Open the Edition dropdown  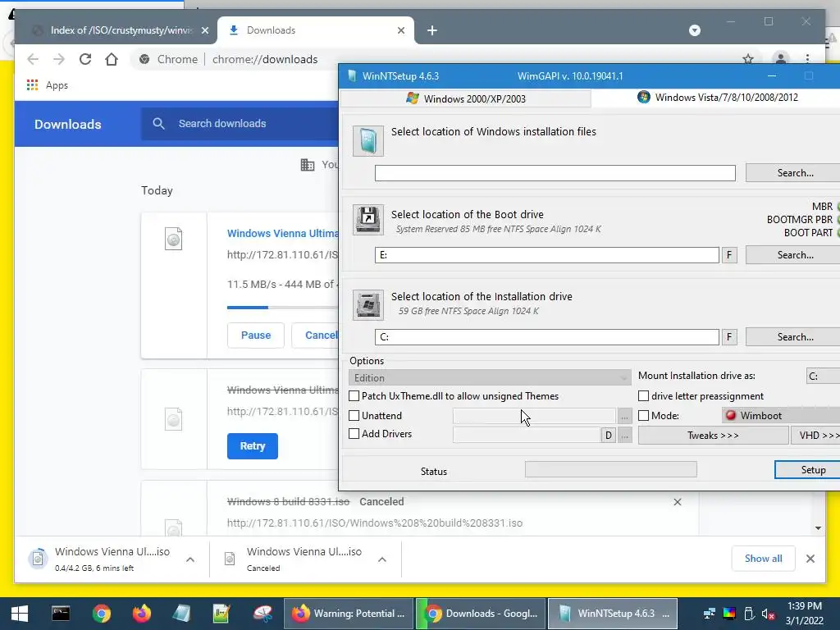coord(490,377)
